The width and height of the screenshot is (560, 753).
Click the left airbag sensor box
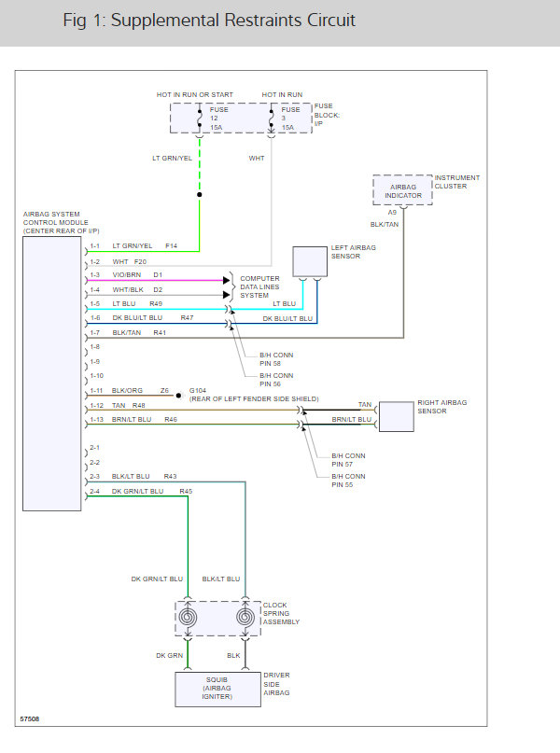coord(310,261)
